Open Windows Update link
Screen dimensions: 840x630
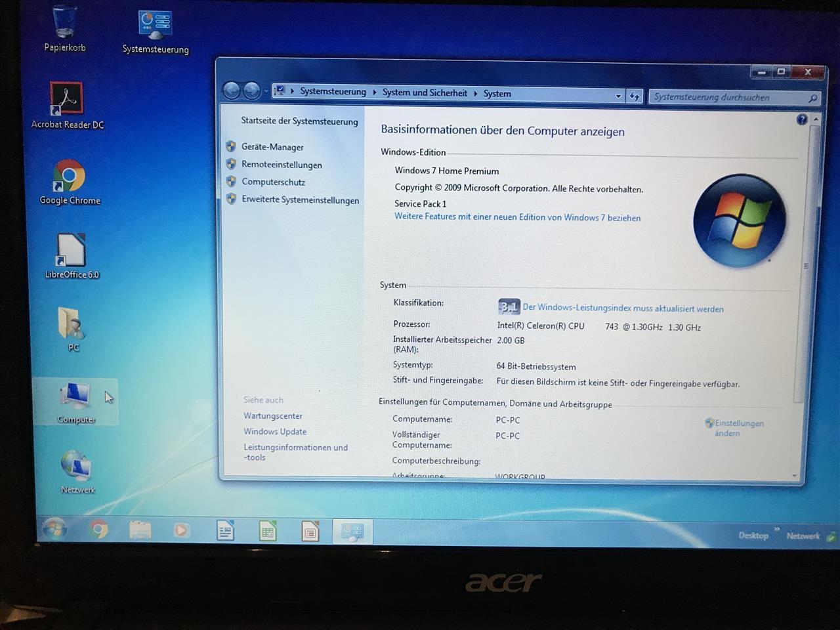[x=275, y=431]
